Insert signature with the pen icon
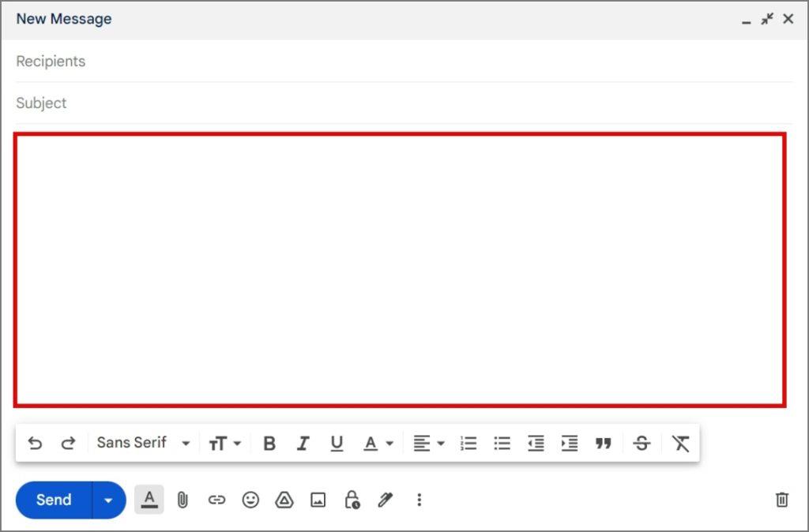This screenshot has height=532, width=809. tap(386, 500)
